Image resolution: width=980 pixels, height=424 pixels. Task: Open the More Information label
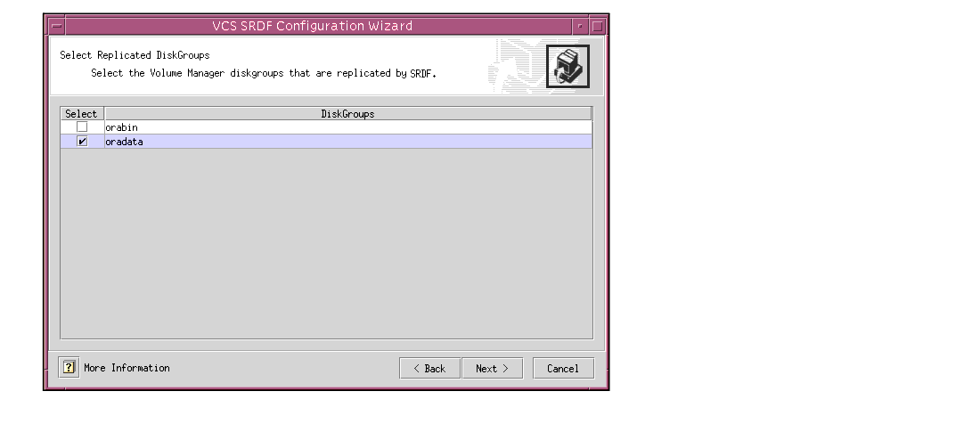(x=127, y=368)
